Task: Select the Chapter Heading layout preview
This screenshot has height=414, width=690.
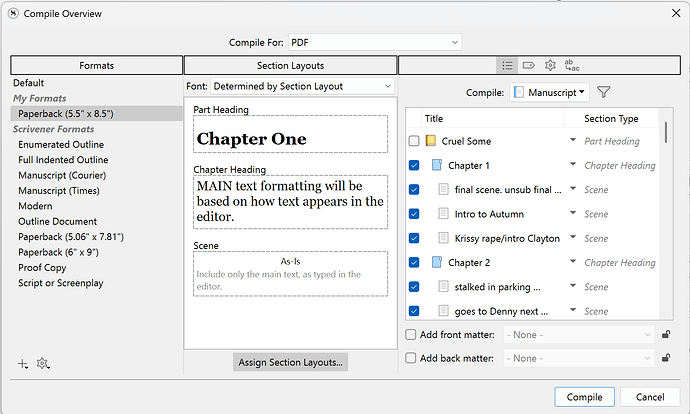Action: click(290, 202)
